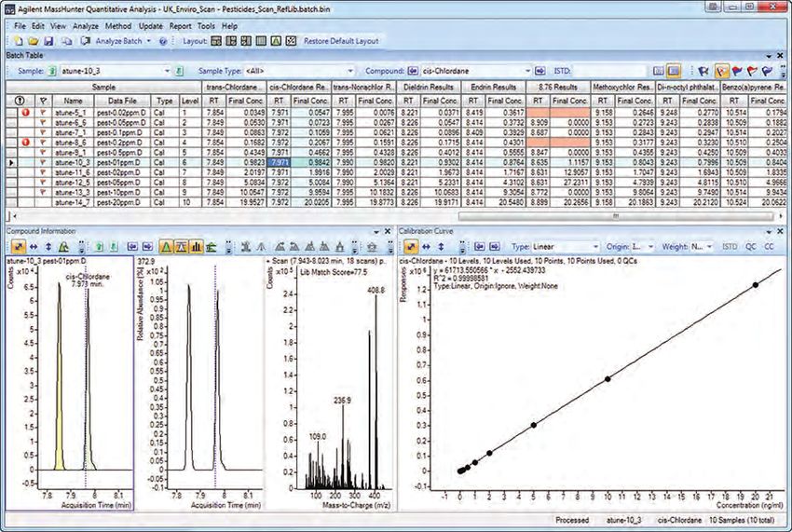The height and width of the screenshot is (532, 792).
Task: Open the Origin dropdown in Calibration Curve
Action: coord(650,247)
